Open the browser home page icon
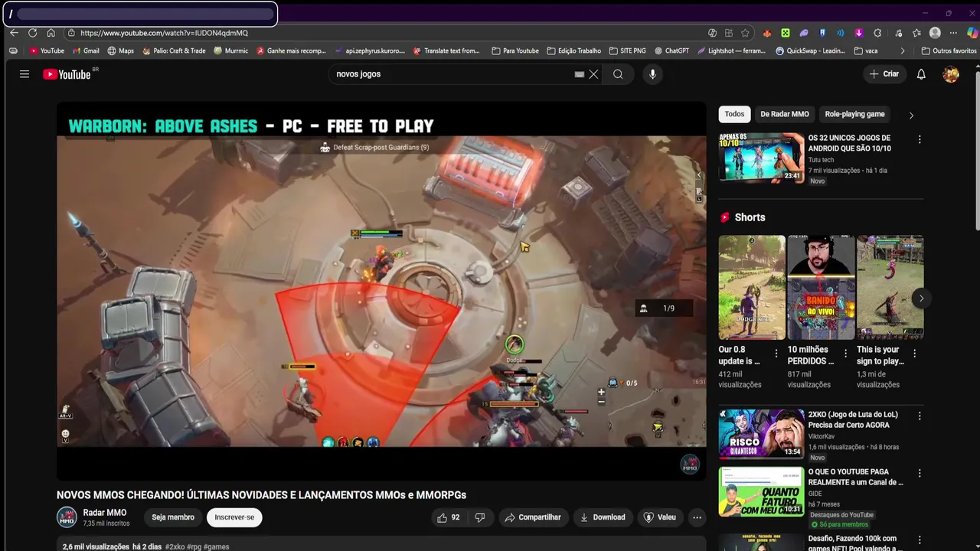 click(51, 33)
